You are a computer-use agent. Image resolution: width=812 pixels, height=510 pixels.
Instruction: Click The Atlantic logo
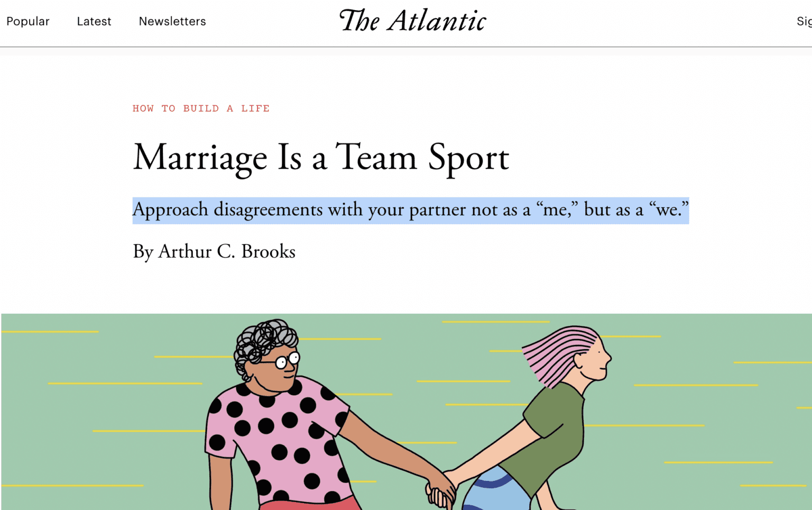412,21
